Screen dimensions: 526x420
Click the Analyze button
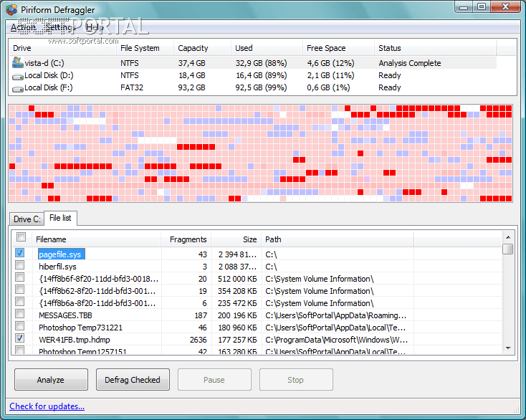point(51,380)
